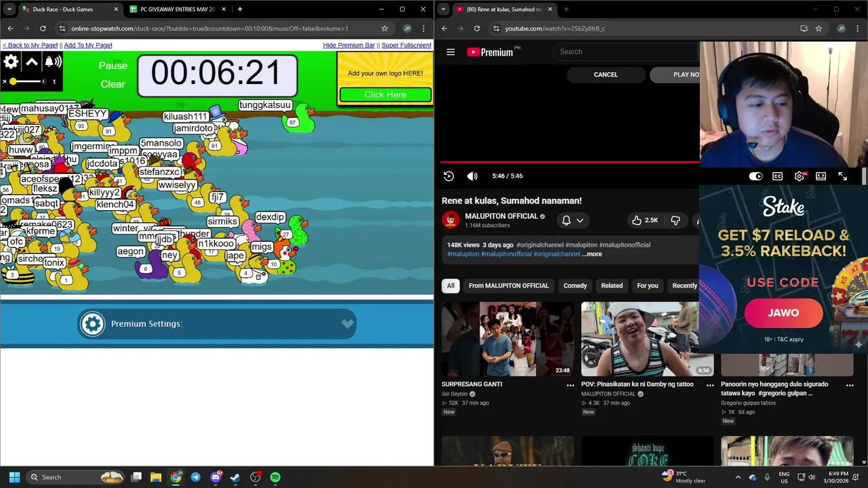Toggle closed captions CC button
The image size is (868, 488).
pos(777,176)
